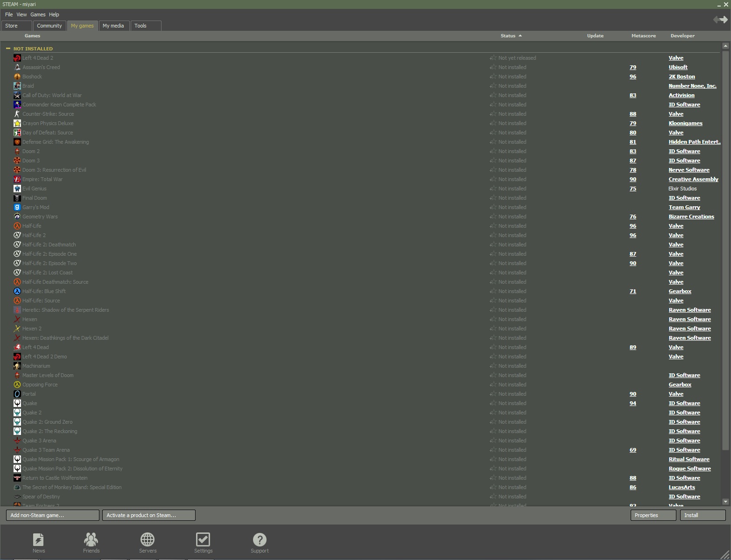
Task: Click the Garry's Mod game icon
Action: (x=17, y=207)
